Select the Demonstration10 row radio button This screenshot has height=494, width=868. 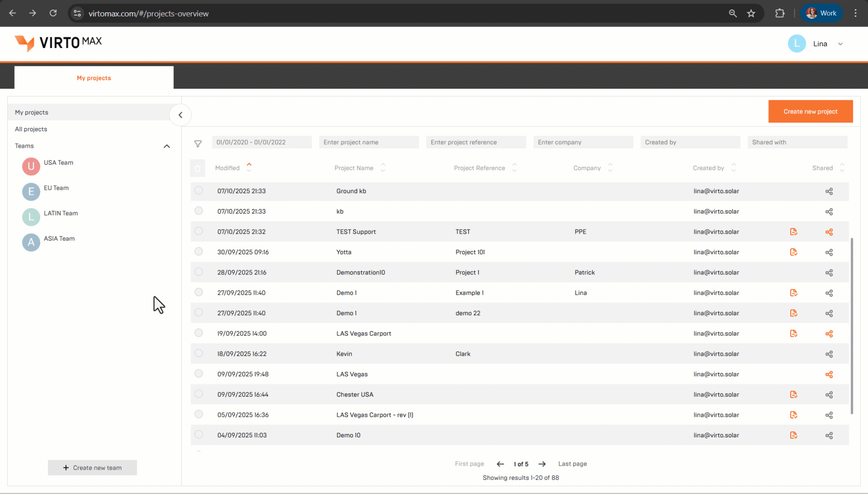pos(198,272)
